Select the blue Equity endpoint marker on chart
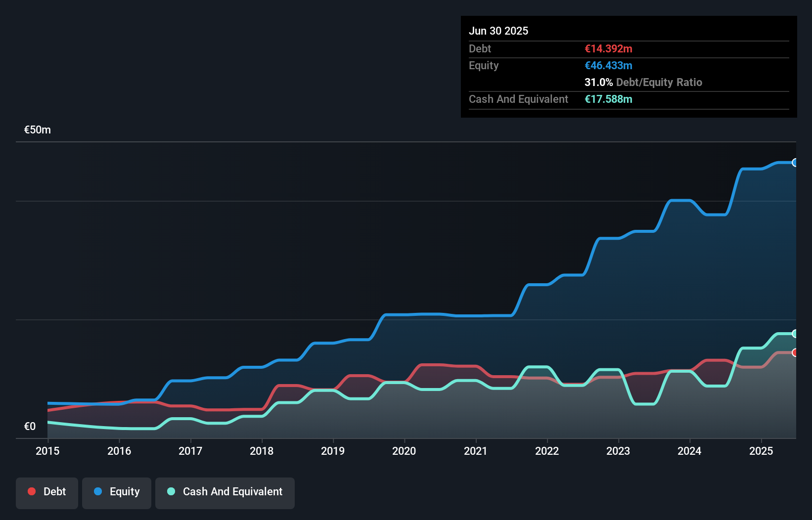The height and width of the screenshot is (520, 812). point(795,163)
